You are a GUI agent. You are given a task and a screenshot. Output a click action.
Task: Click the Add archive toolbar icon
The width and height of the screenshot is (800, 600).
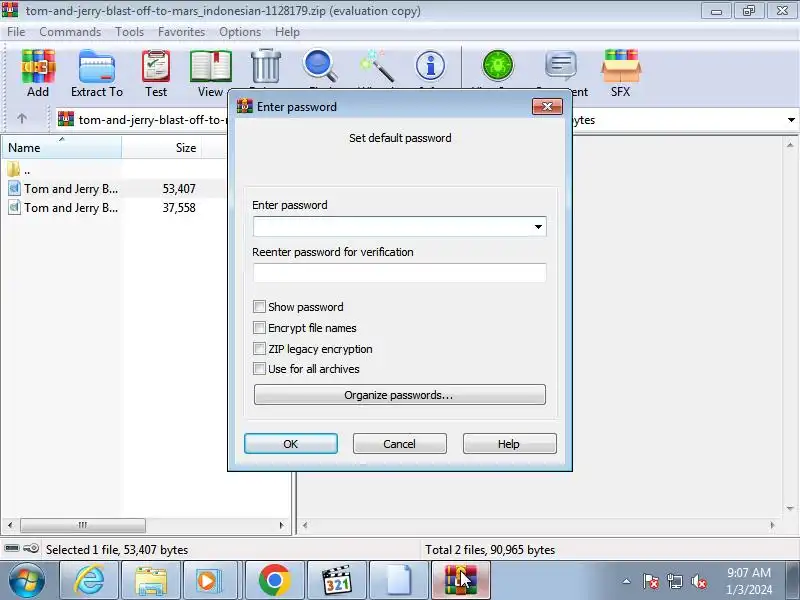click(38, 72)
